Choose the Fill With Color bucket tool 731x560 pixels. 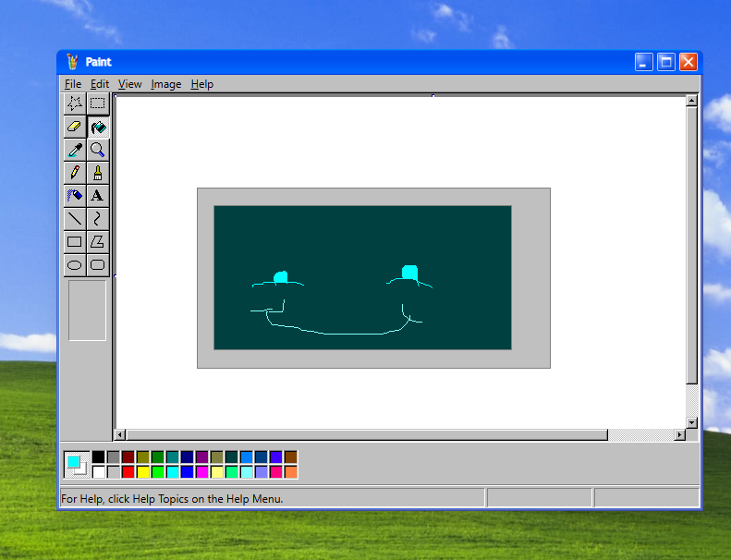[97, 127]
